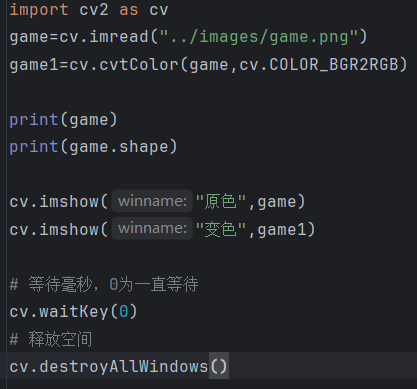Click the winname hint before "变色"
Viewport: 417px width, 389px height.
click(x=152, y=228)
